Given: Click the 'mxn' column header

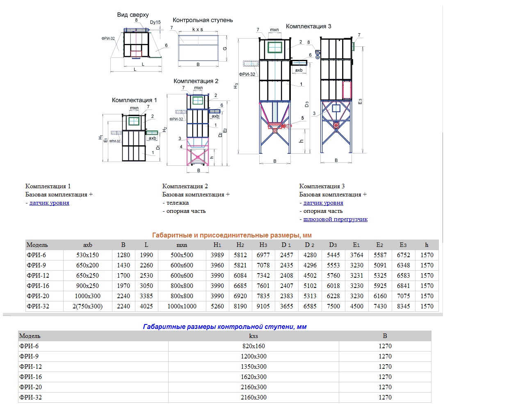Looking at the screenshot, I should (182, 245).
